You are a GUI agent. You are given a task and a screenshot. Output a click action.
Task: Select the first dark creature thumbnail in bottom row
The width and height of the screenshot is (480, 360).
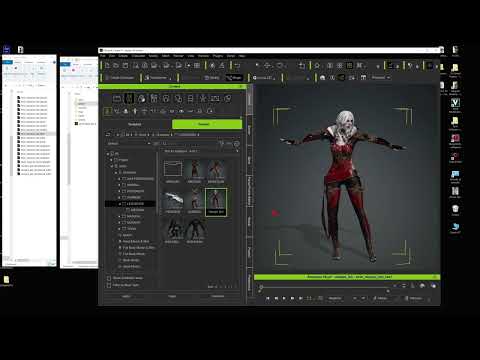click(174, 229)
